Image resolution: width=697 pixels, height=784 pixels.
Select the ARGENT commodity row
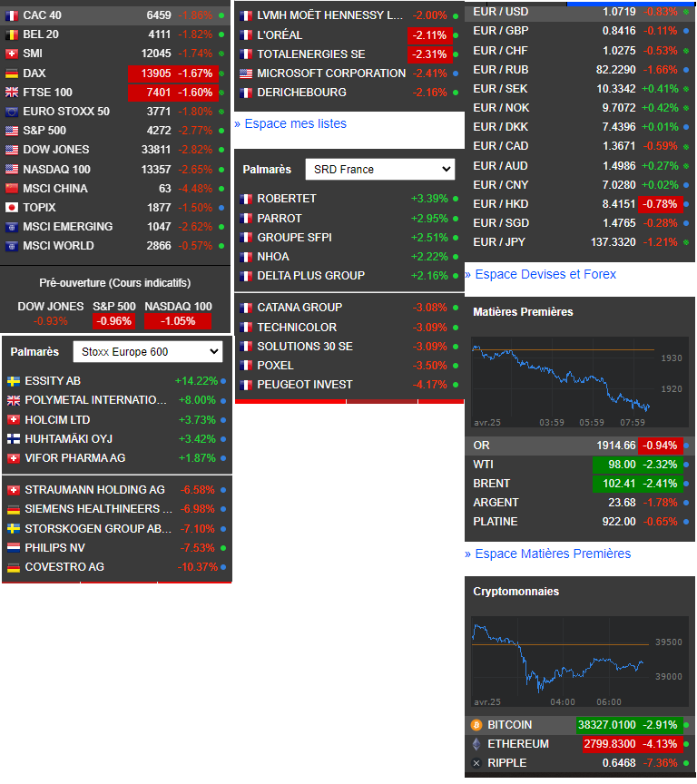[580, 503]
